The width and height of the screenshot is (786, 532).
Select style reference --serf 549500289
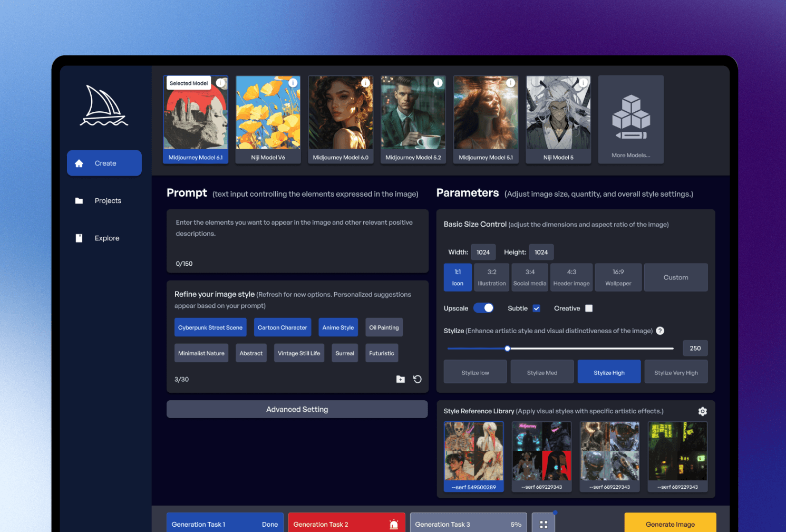point(474,457)
